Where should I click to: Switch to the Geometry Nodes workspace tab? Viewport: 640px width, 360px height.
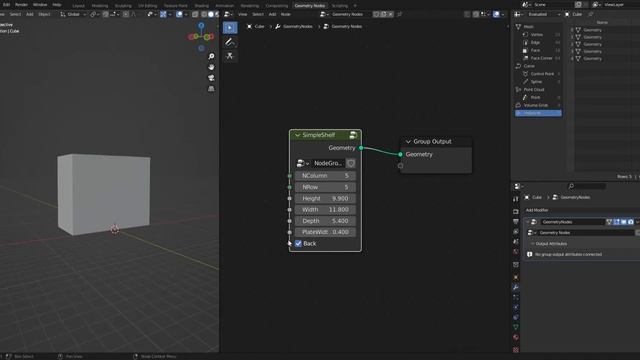pyautogui.click(x=310, y=6)
